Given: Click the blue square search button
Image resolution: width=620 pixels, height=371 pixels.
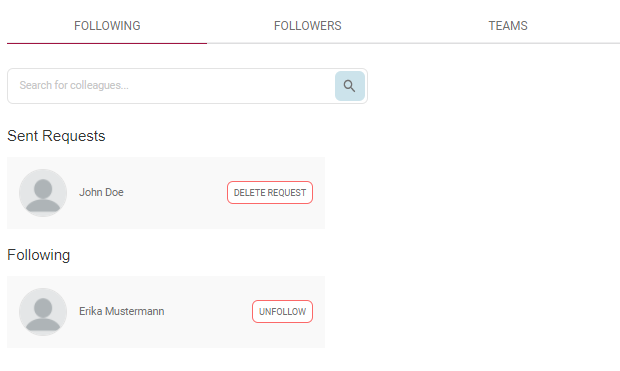Looking at the screenshot, I should pyautogui.click(x=350, y=86).
